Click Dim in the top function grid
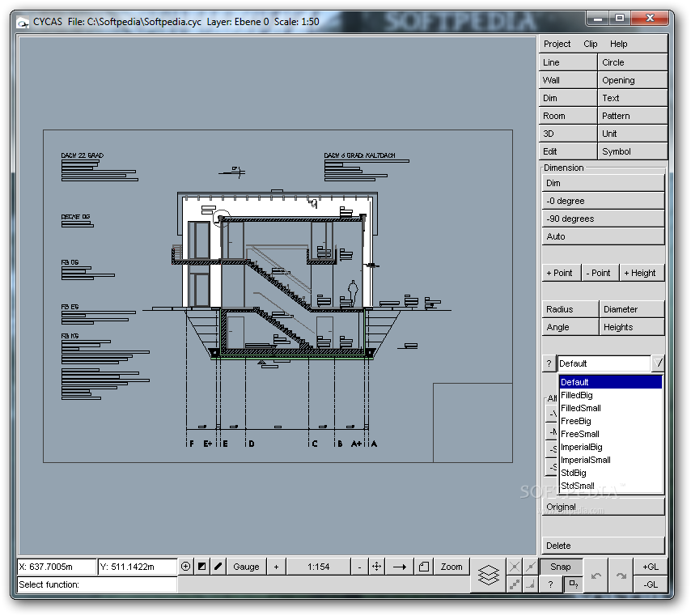 pos(568,98)
